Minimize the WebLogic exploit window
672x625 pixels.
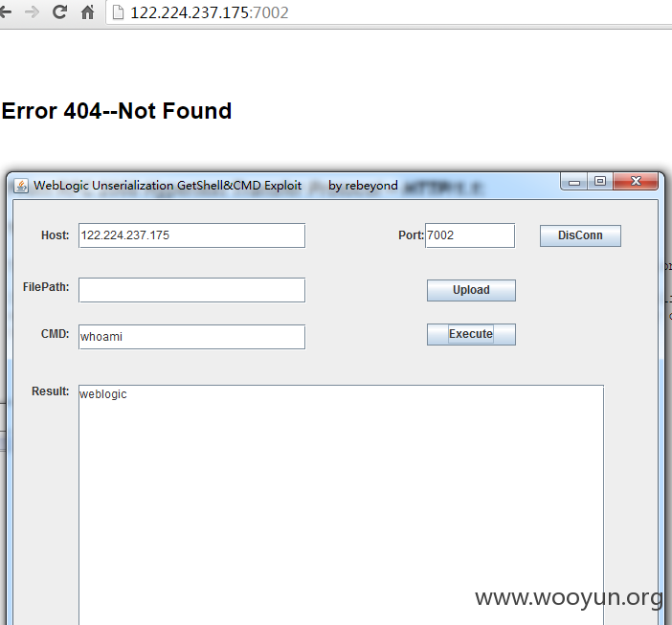(x=574, y=182)
